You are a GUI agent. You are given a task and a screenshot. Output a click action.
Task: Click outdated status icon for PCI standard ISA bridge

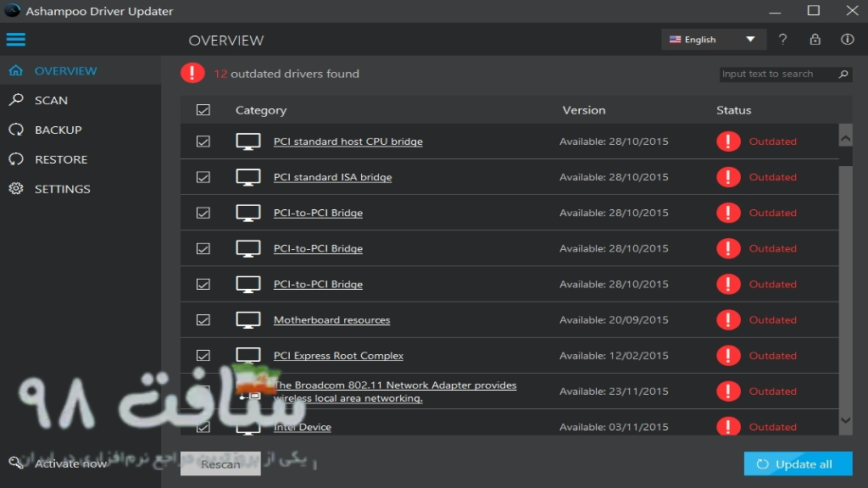click(728, 177)
